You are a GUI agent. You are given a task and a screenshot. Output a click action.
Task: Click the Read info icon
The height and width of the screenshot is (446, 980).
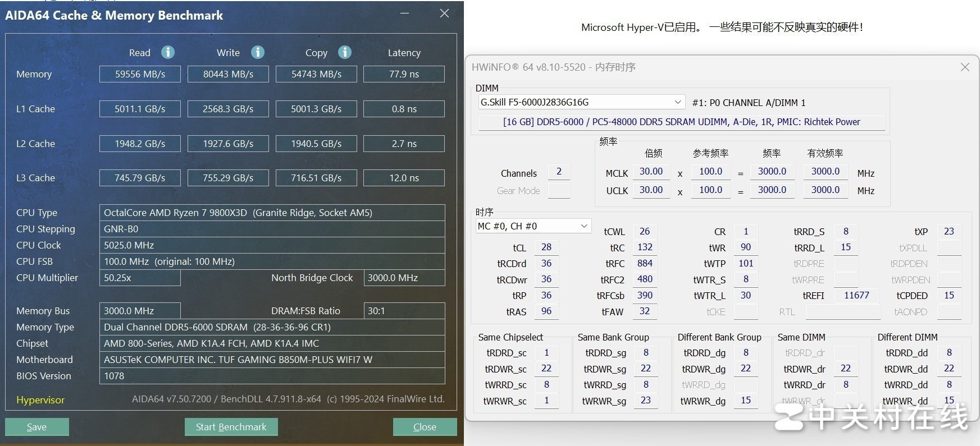(168, 52)
